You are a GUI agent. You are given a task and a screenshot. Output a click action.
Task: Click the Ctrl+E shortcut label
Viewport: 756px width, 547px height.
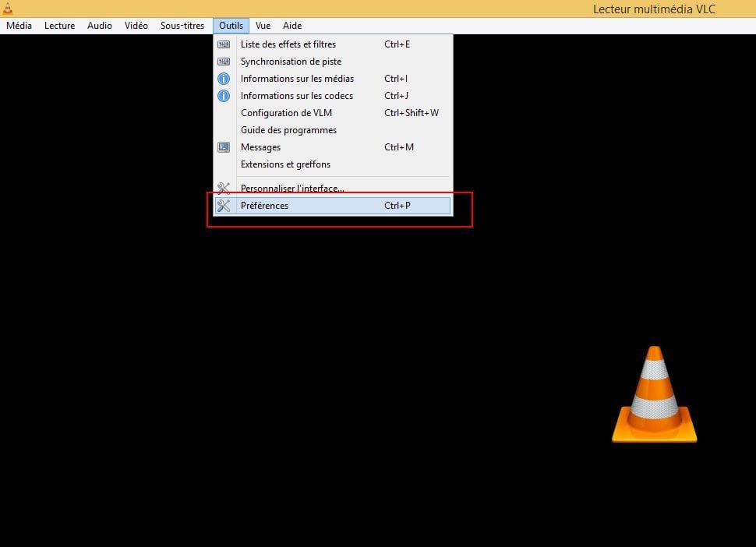[x=397, y=44]
